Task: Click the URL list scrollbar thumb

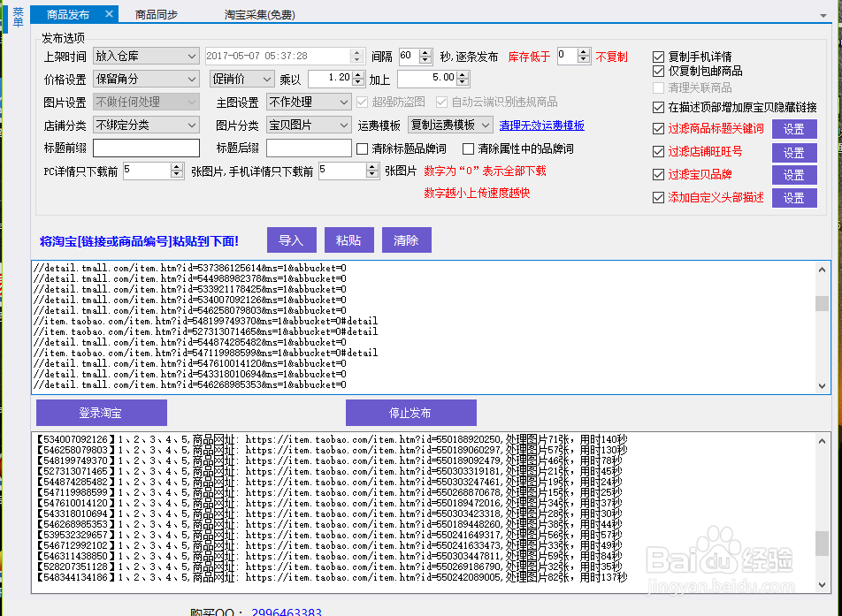Action: [823, 303]
